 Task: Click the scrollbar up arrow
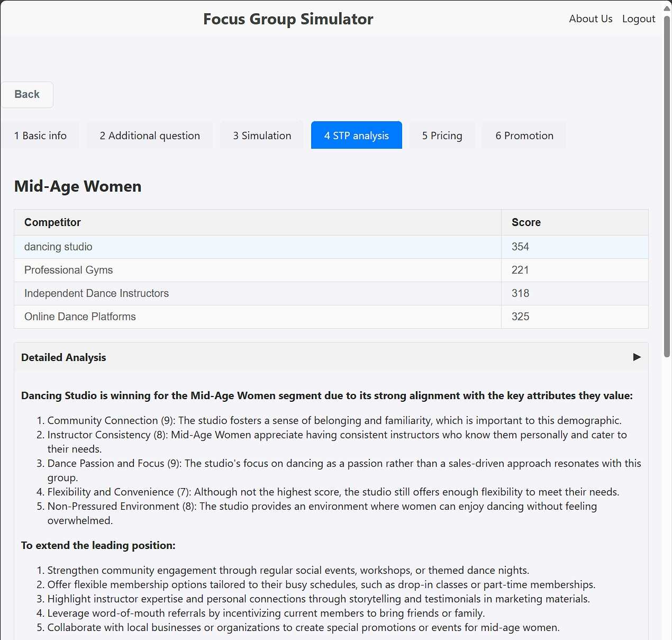(x=667, y=7)
